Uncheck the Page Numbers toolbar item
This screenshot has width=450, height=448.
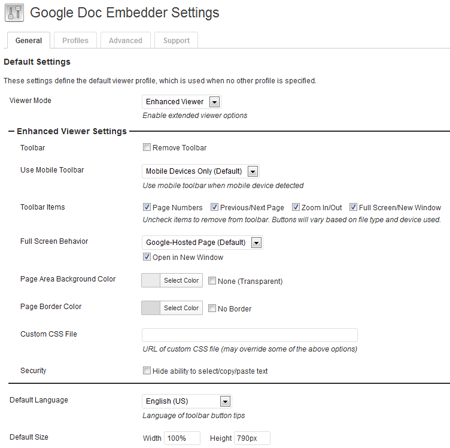click(147, 207)
